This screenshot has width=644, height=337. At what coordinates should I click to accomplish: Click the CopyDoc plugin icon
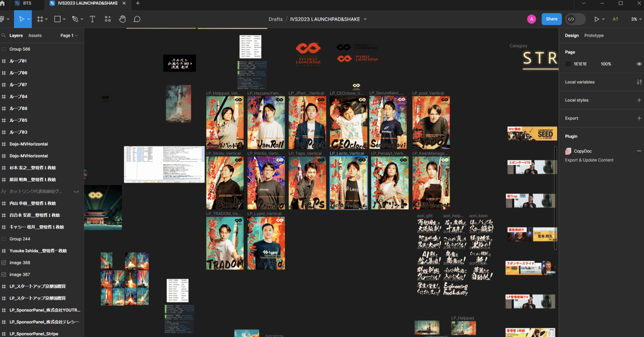point(568,151)
